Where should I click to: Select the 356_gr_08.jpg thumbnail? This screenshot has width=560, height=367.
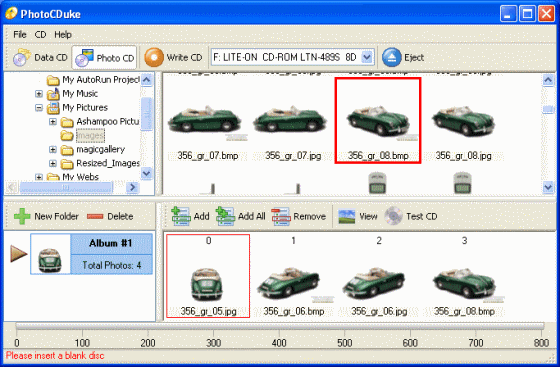coord(464,122)
